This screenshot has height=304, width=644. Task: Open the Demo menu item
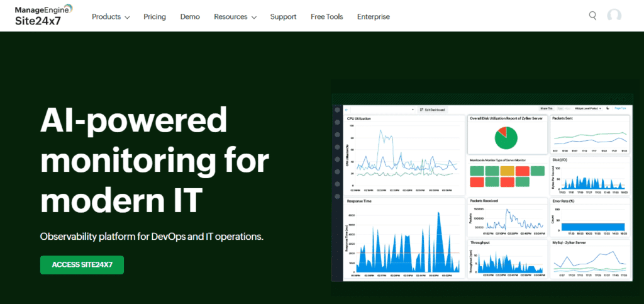pos(190,17)
